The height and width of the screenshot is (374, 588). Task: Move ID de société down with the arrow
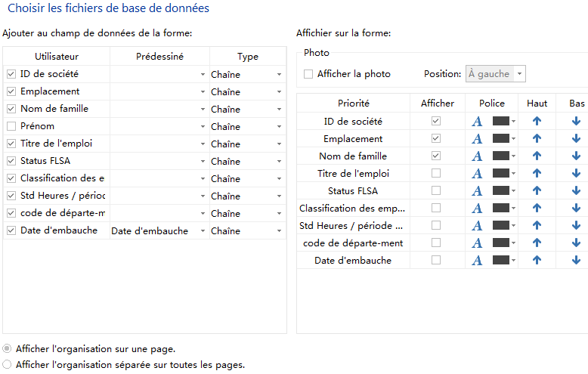pos(576,121)
